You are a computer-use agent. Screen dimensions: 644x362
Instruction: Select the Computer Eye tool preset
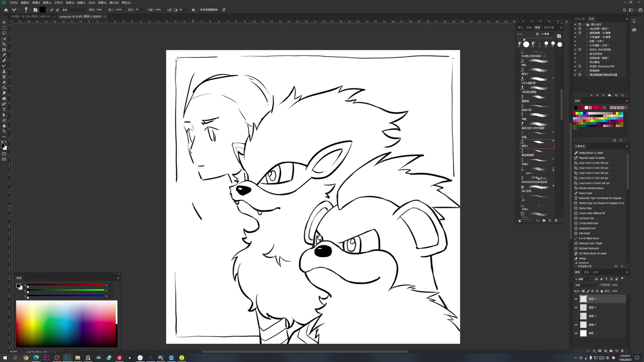pyautogui.click(x=586, y=218)
